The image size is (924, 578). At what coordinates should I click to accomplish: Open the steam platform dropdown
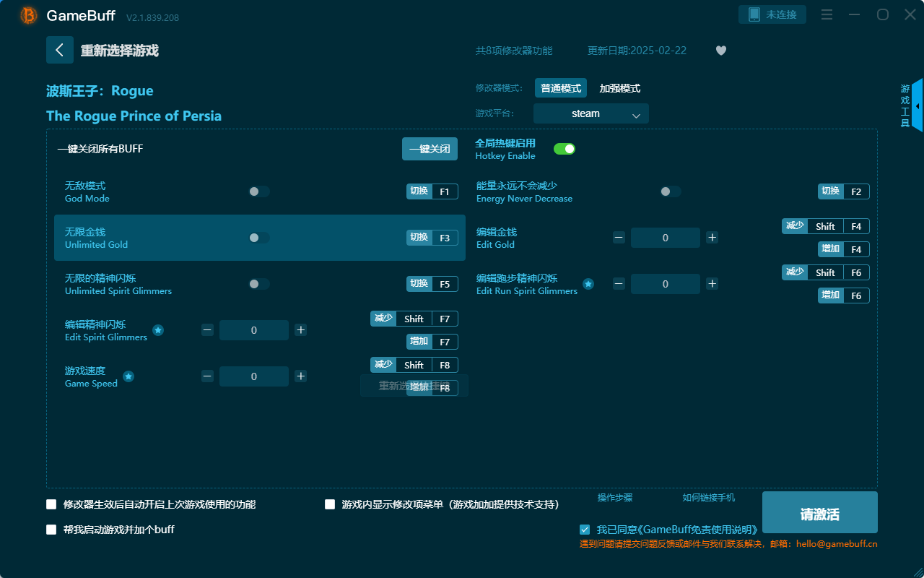pos(590,113)
